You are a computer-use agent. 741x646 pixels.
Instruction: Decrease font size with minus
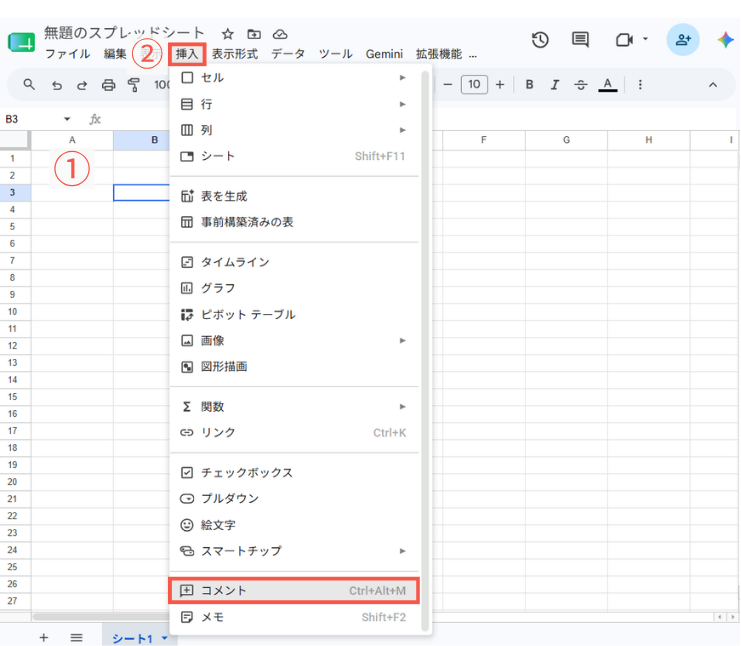point(448,85)
